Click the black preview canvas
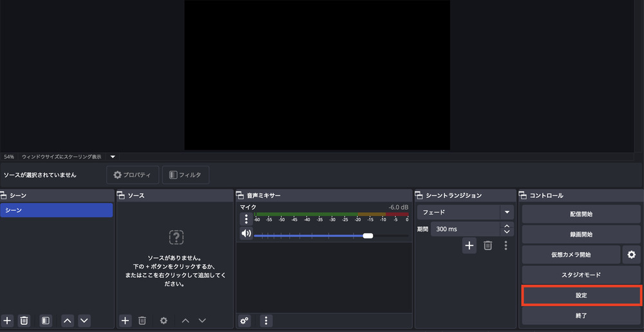Screen dimensions: 644x332 (317, 75)
